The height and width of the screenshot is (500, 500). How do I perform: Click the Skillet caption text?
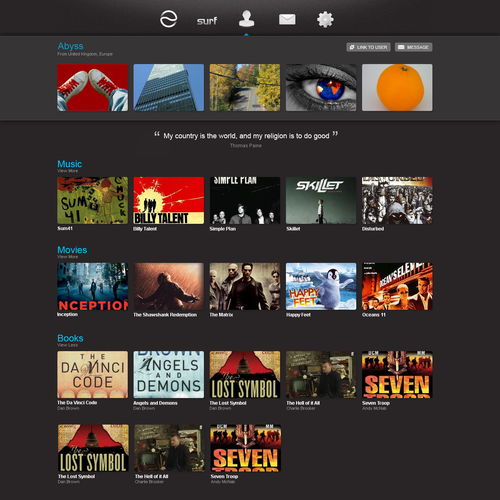click(x=293, y=229)
